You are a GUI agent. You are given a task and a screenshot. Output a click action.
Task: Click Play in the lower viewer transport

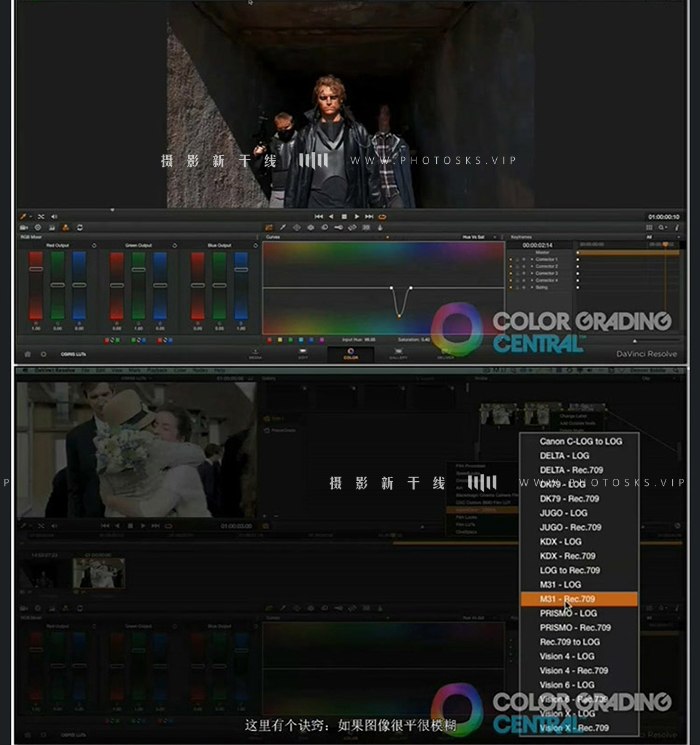(143, 526)
